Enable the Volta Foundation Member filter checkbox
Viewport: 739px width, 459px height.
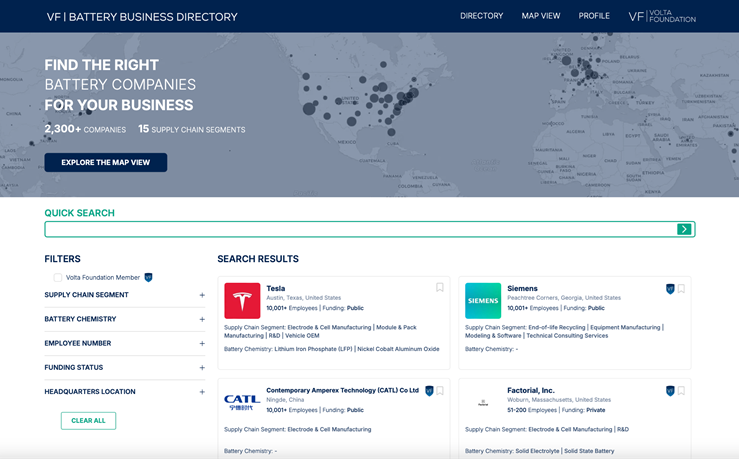(x=57, y=278)
